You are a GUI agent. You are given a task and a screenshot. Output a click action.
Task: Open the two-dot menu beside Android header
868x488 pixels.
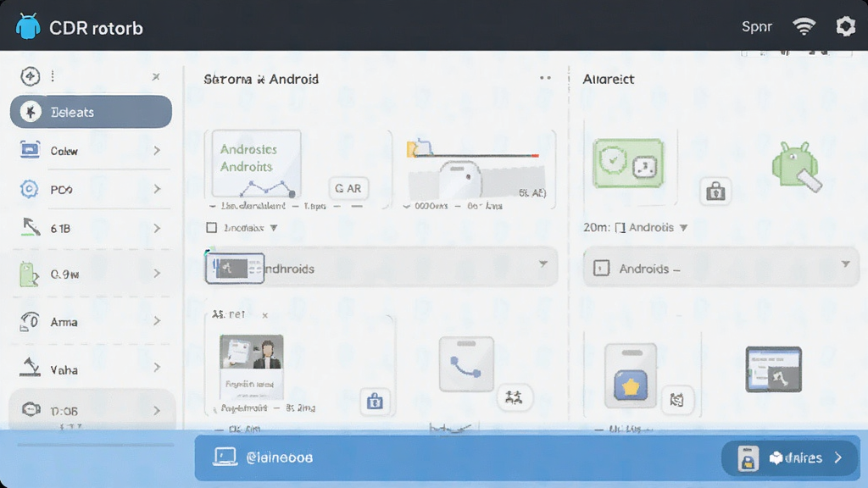545,78
